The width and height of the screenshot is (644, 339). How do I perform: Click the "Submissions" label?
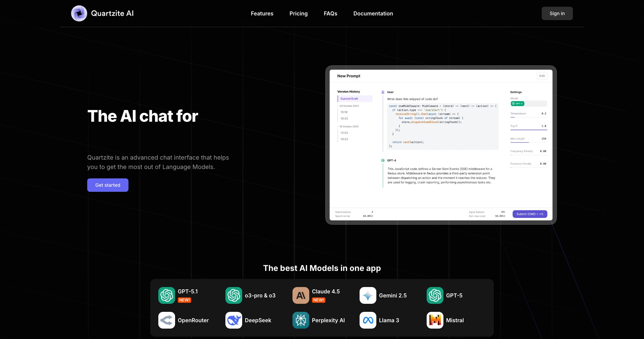343,212
